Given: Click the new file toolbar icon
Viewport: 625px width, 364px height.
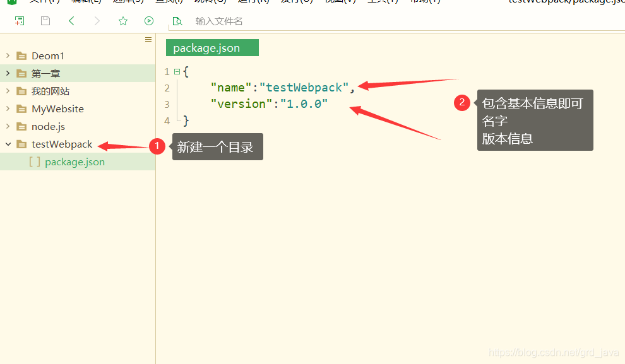Looking at the screenshot, I should [19, 21].
